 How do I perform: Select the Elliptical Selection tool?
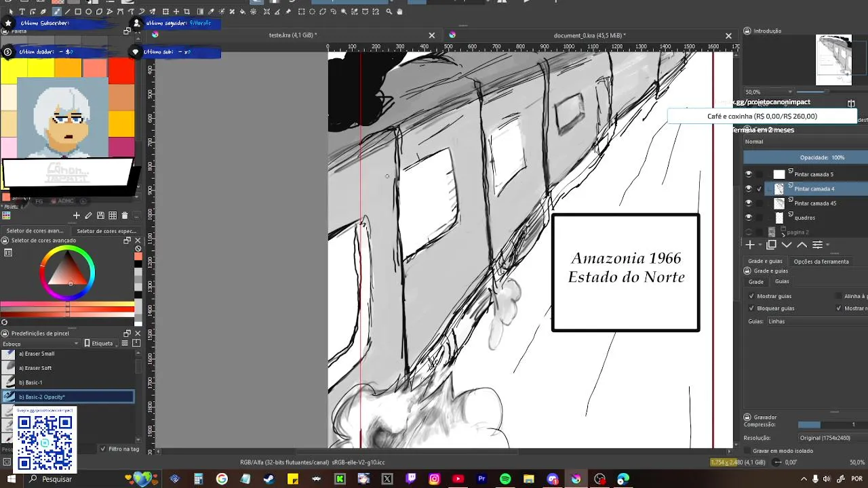pyautogui.click(x=312, y=12)
